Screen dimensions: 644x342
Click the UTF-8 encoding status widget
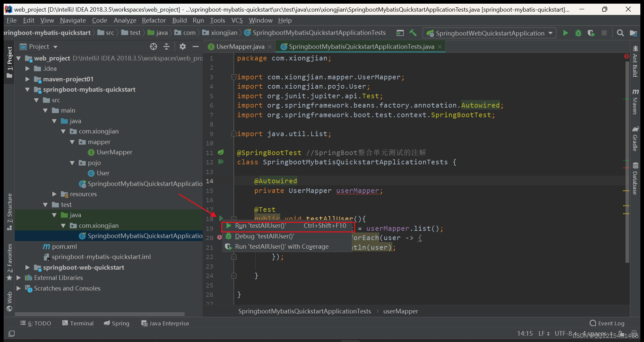pyautogui.click(x=565, y=333)
